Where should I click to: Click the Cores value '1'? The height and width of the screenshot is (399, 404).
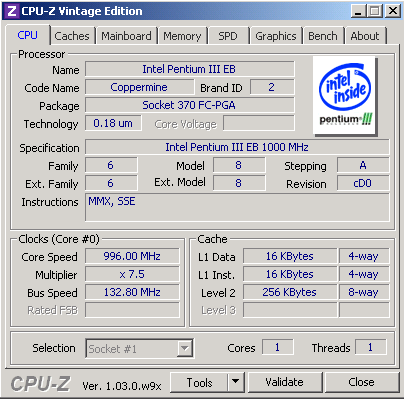point(278,347)
